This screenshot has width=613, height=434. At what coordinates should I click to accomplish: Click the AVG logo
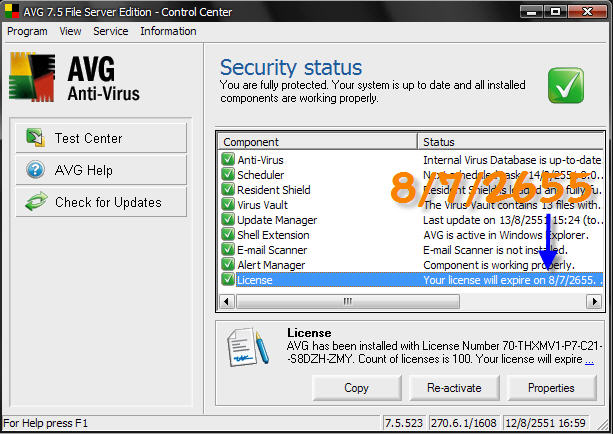click(32, 77)
